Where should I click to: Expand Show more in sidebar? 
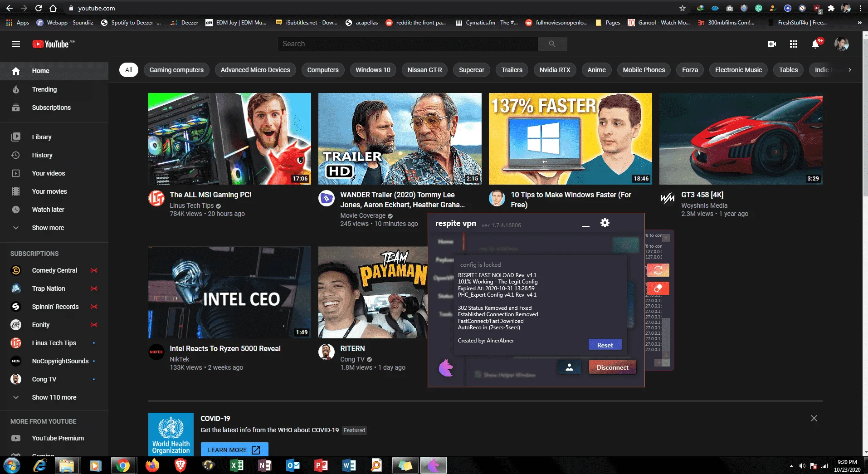(48, 228)
